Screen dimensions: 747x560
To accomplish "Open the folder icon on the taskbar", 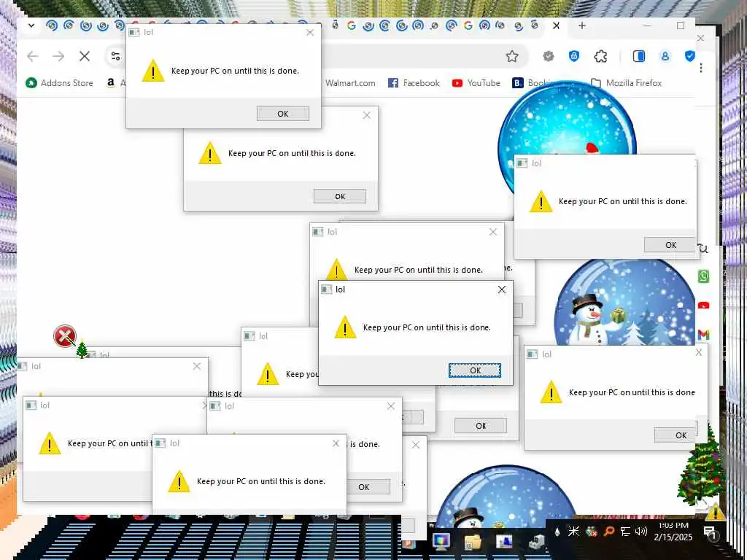I will 473,542.
